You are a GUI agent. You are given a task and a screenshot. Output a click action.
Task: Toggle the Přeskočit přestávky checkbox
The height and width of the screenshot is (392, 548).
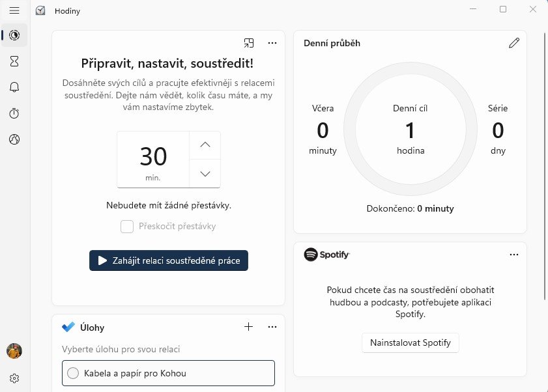point(127,227)
